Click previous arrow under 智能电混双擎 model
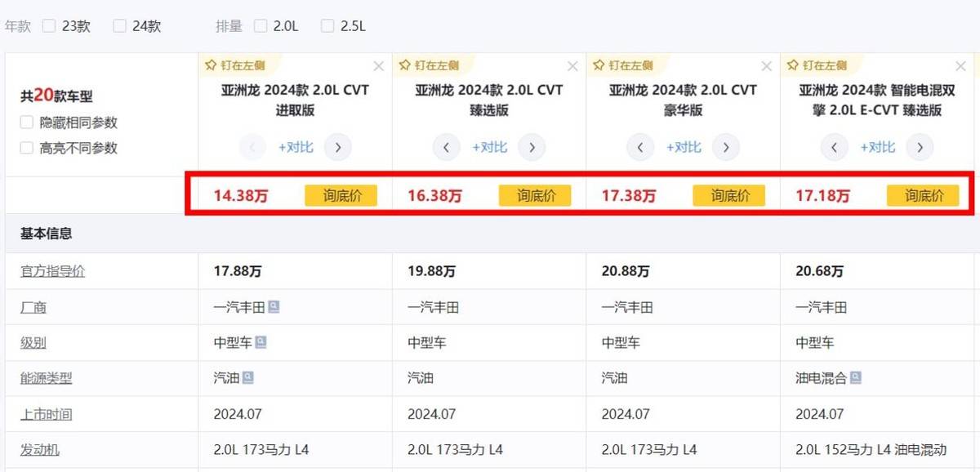Image resolution: width=980 pixels, height=472 pixels. pos(834,148)
